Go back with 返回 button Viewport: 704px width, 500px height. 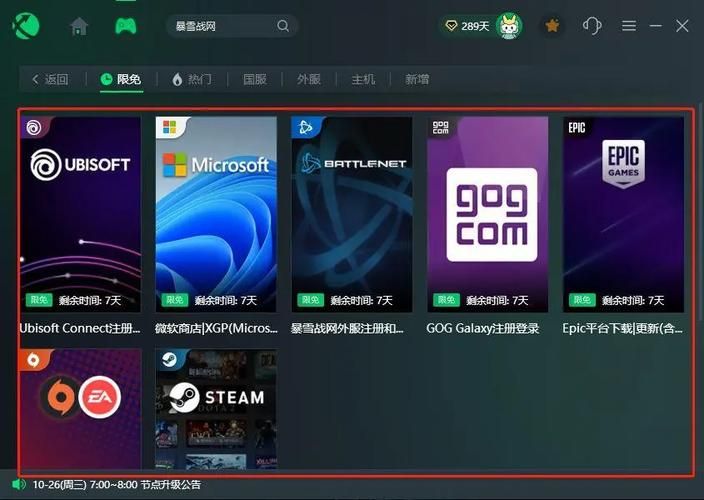(x=50, y=79)
